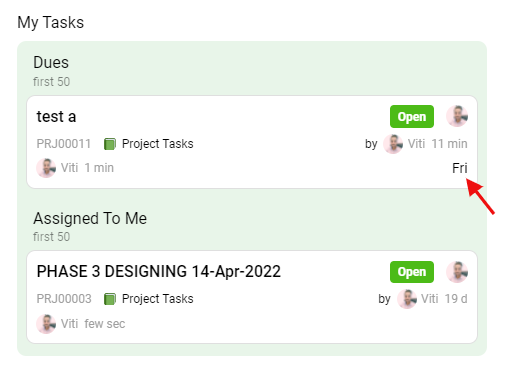Click the Viti avatar beside few sec

click(x=46, y=324)
